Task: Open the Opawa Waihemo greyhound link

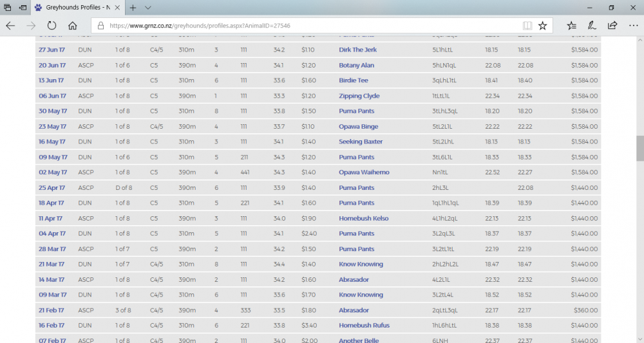Action: [x=364, y=172]
